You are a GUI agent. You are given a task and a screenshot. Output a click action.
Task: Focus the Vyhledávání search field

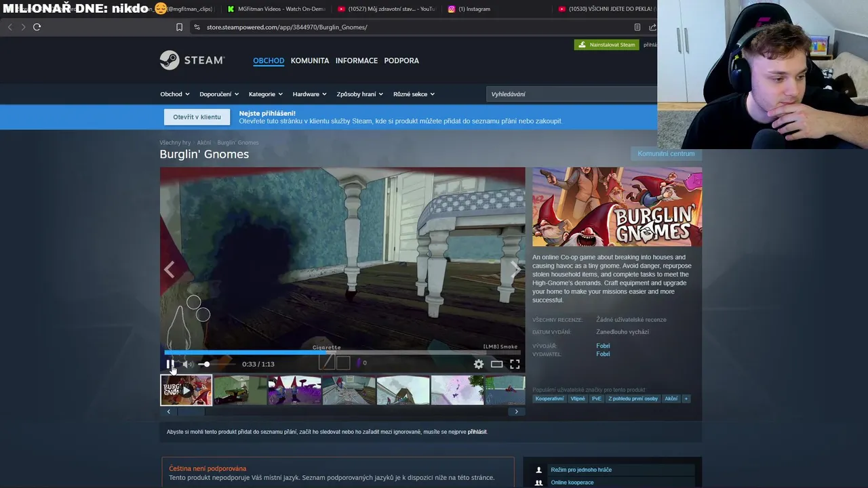click(572, 94)
